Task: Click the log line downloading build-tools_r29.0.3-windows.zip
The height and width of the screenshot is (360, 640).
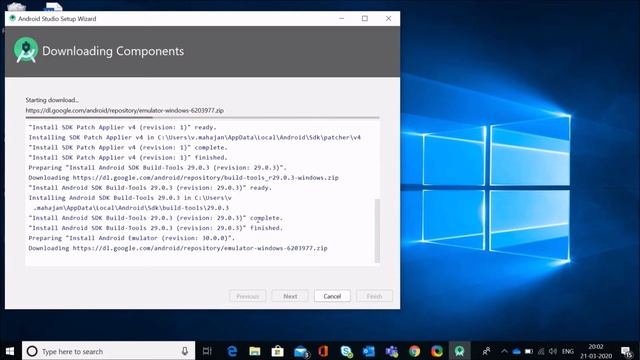Action: 183,178
